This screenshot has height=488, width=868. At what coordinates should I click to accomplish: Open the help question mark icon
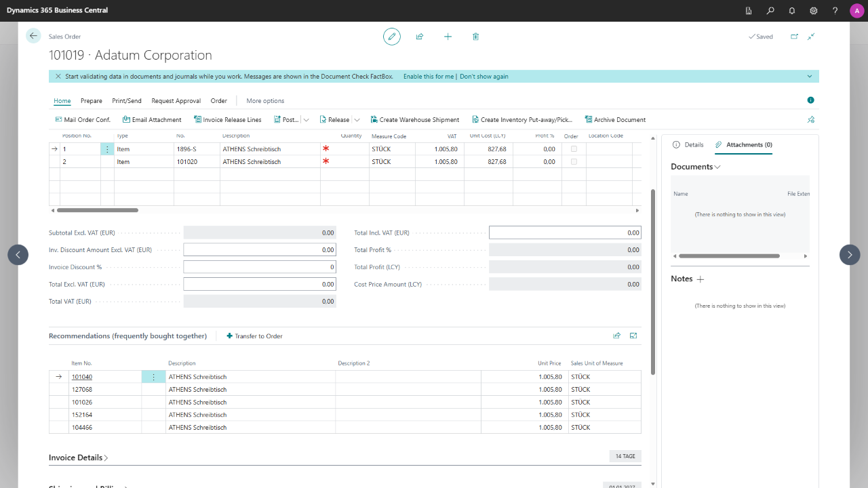(x=835, y=11)
